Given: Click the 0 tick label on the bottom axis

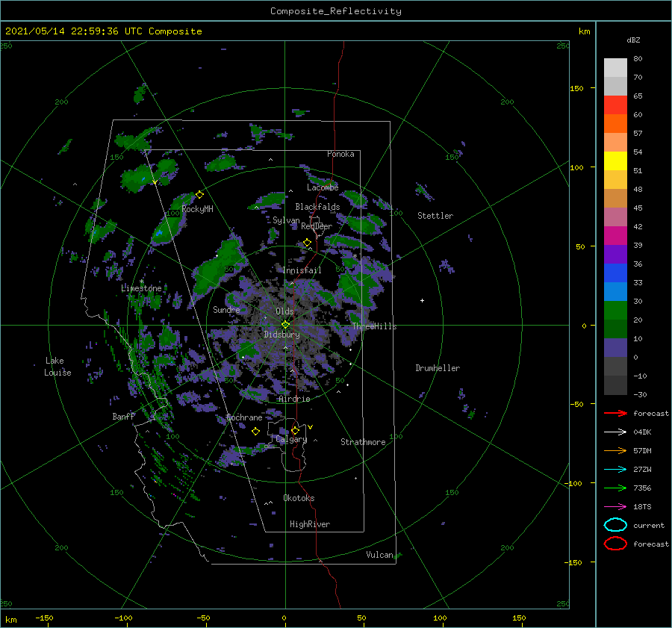Looking at the screenshot, I should tap(284, 618).
